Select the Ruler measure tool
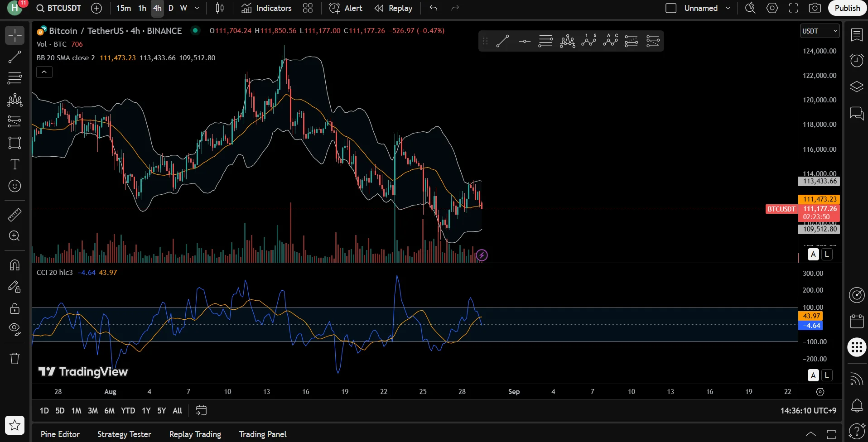 14,215
